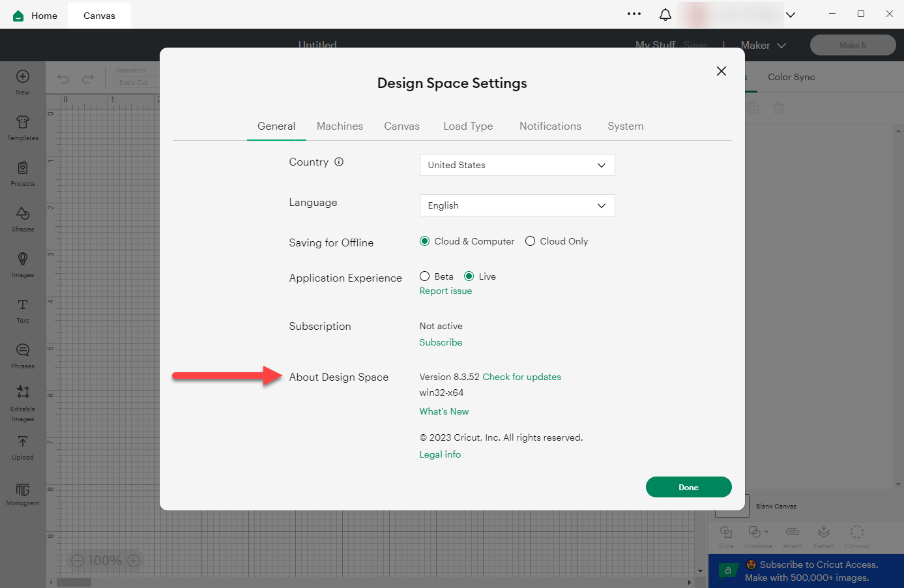
Task: Open the Country dropdown showing United States
Action: pos(517,165)
